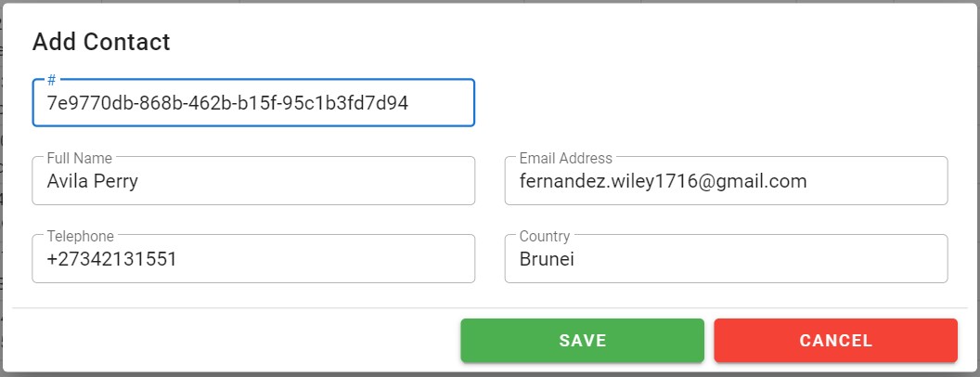Image resolution: width=980 pixels, height=377 pixels.
Task: Click the green SAVE button
Action: click(x=582, y=341)
